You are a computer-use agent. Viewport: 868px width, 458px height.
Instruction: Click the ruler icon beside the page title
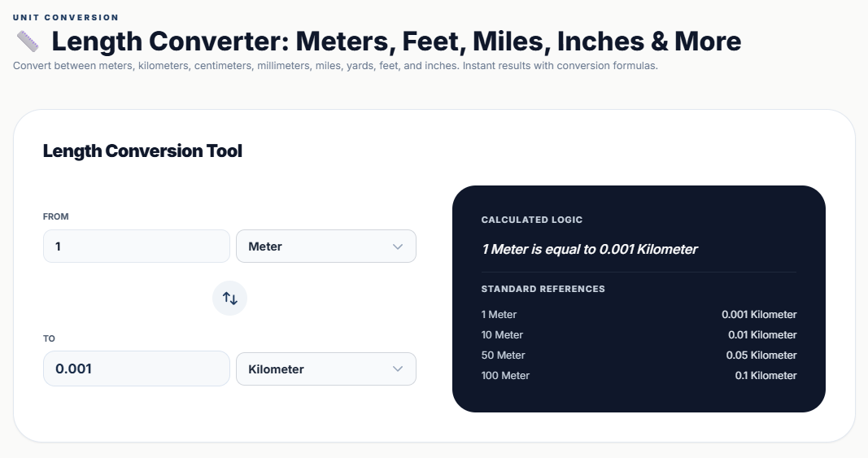point(28,41)
